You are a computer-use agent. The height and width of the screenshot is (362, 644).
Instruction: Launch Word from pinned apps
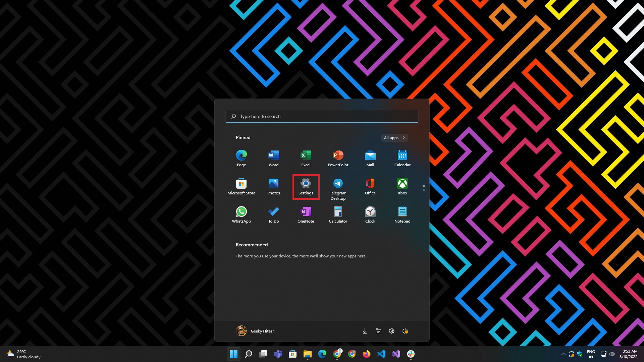coord(273,158)
